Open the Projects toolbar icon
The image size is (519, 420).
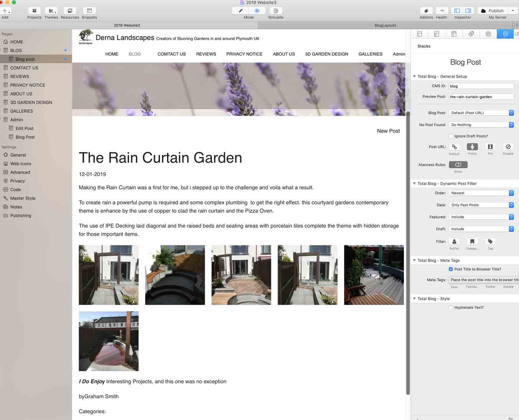pos(34,11)
